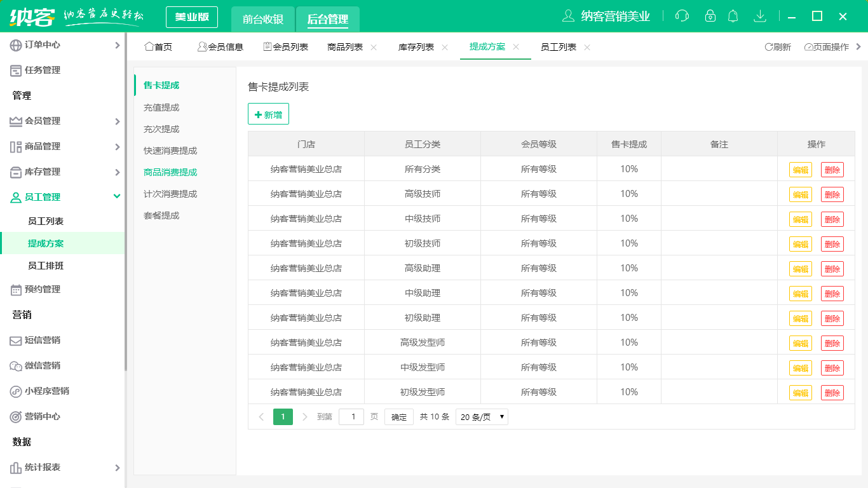
Task: Open the 营销中心 marketing center
Action: [x=41, y=417]
